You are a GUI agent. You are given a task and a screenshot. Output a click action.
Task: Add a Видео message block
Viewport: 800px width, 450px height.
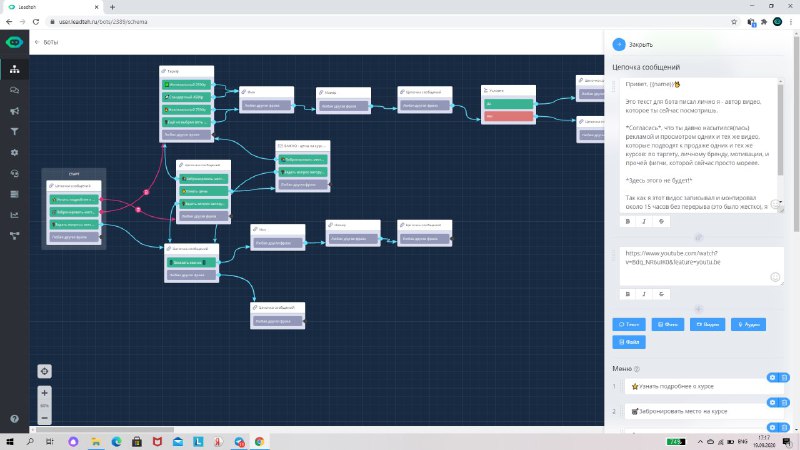coord(707,324)
